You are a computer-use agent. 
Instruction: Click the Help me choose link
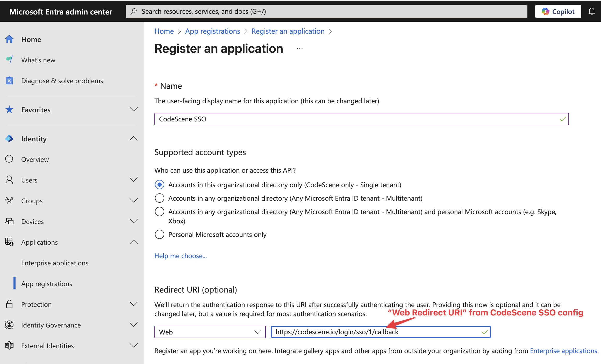181,256
